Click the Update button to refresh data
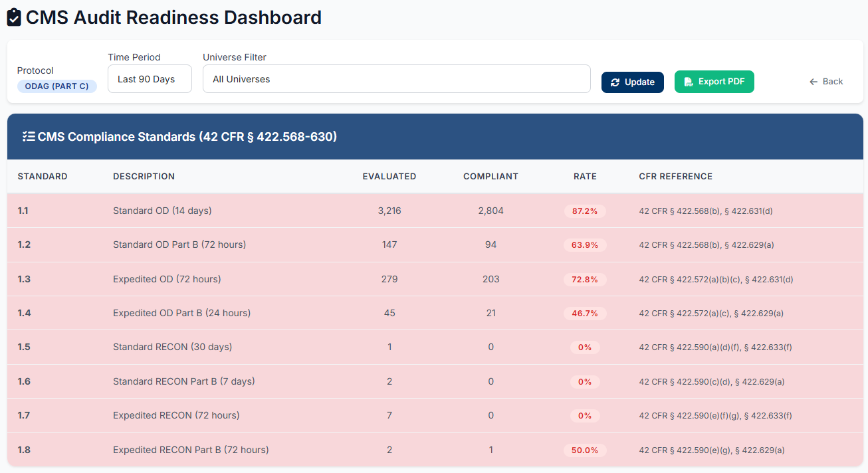Image resolution: width=868 pixels, height=473 pixels. [x=632, y=82]
